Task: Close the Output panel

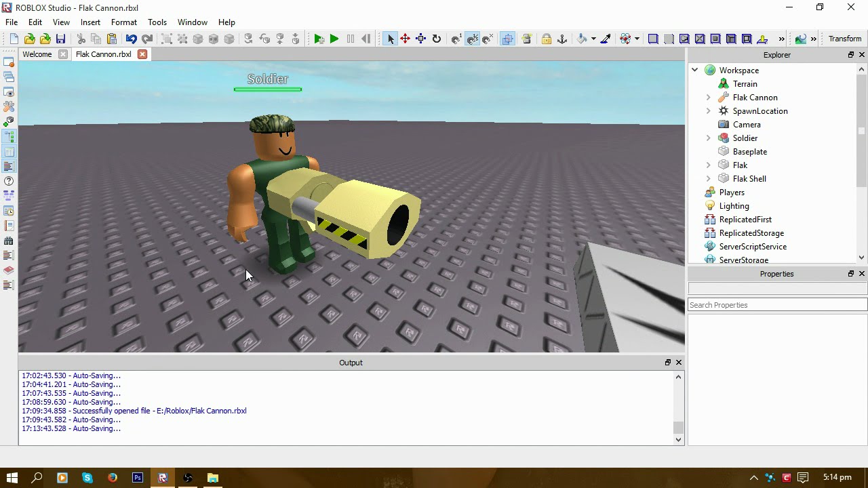Action: pos(679,363)
